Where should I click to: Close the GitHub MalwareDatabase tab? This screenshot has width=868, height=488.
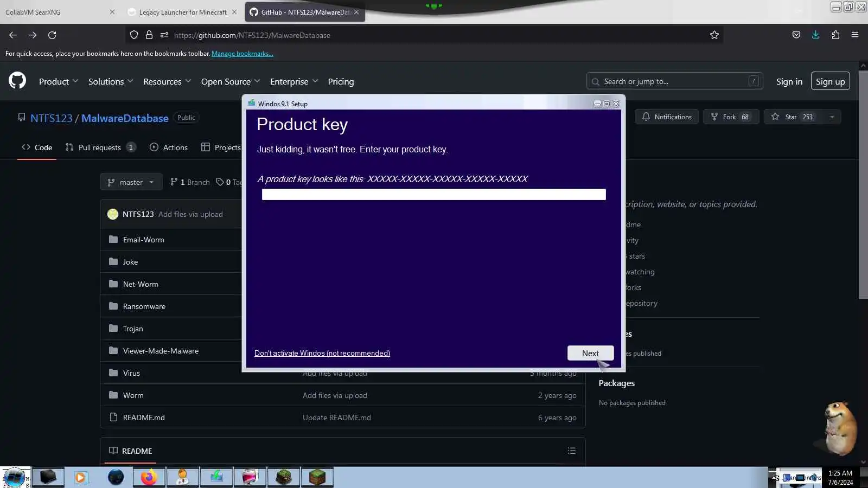point(356,12)
